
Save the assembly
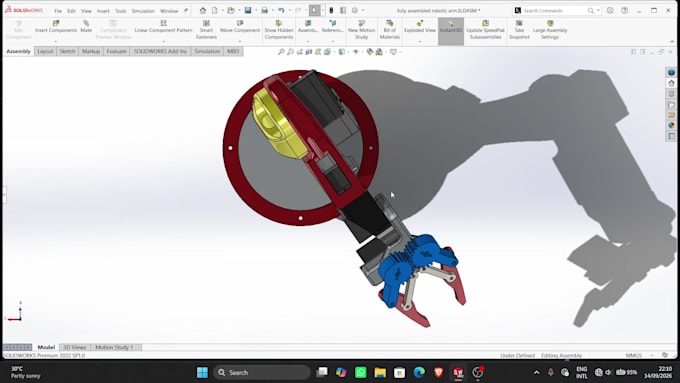pyautogui.click(x=248, y=10)
